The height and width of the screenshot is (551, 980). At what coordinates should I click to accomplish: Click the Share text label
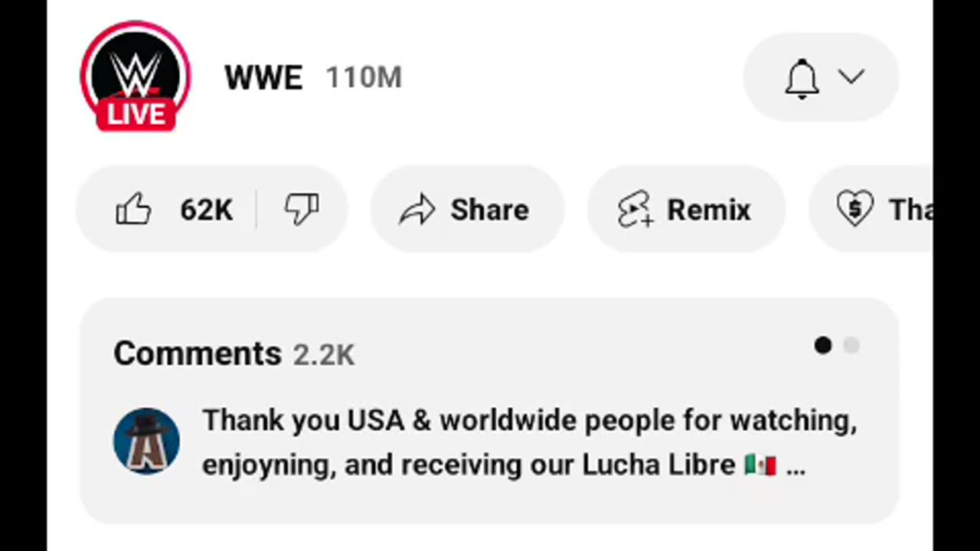pyautogui.click(x=489, y=210)
